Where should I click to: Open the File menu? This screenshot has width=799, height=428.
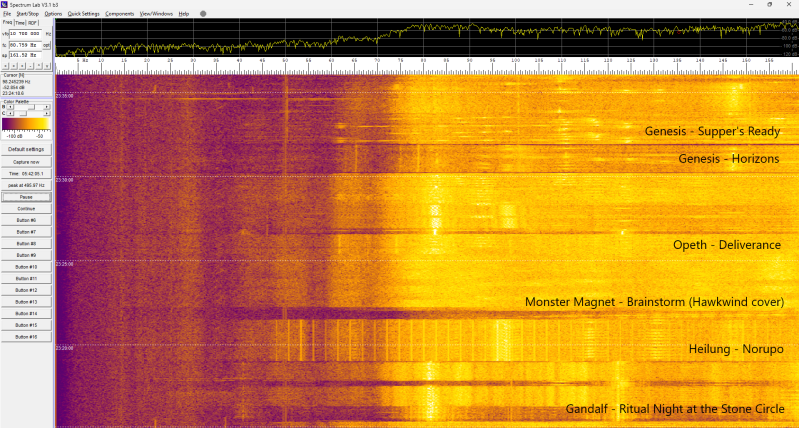(7, 14)
